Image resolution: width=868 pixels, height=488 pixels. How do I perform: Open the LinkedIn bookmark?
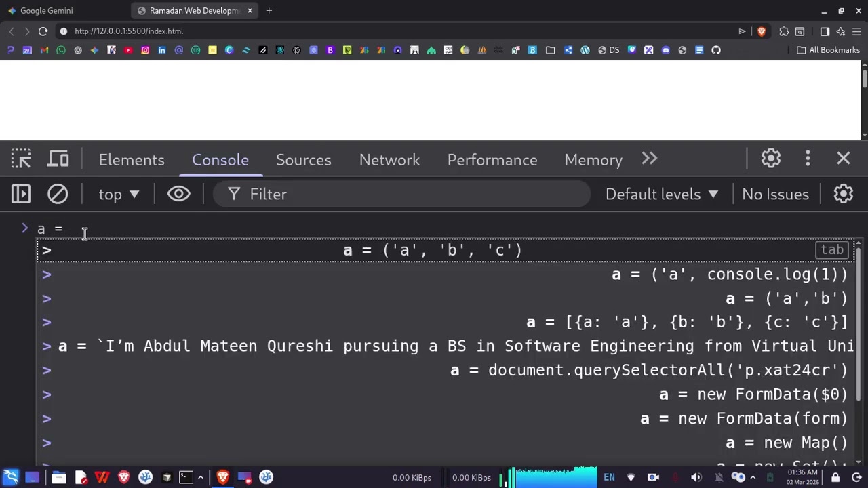coord(162,50)
